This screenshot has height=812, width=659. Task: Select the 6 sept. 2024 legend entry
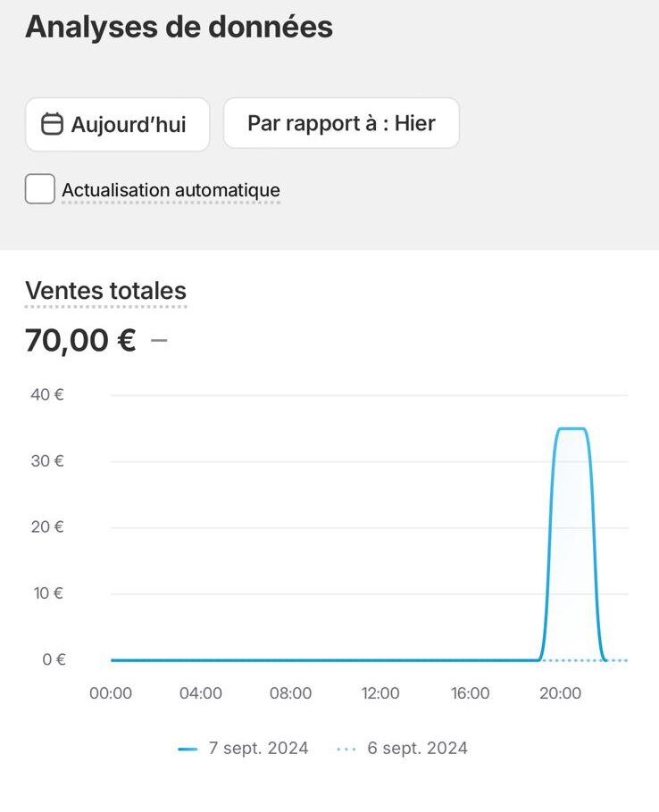402,749
